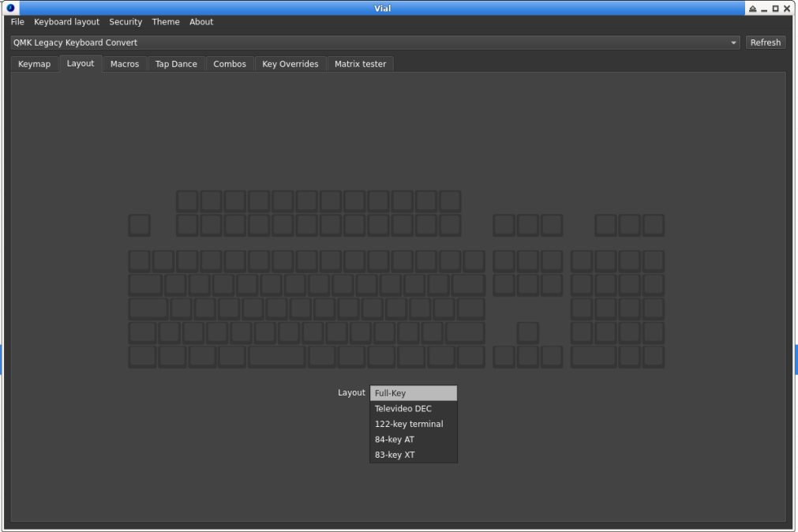Select the 122-key terminal layout

413,424
